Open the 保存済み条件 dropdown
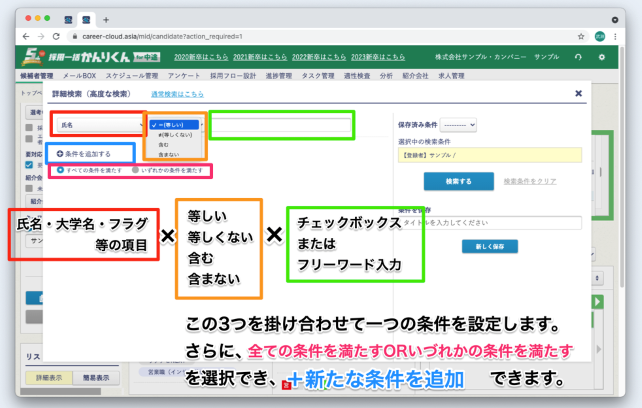642x408 pixels. (458, 125)
